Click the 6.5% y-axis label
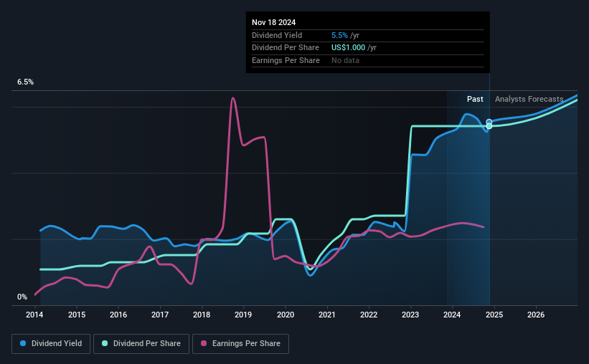This screenshot has width=589, height=364. (x=26, y=82)
